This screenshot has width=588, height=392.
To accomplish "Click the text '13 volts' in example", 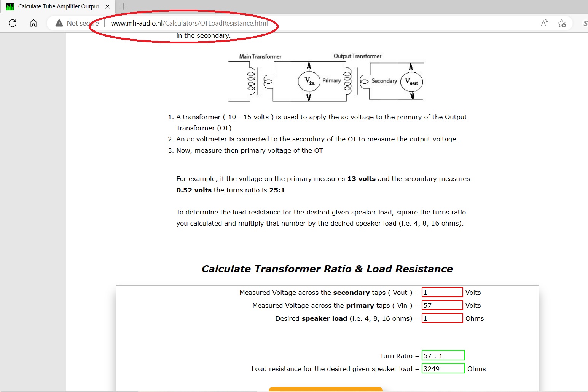I will (361, 179).
